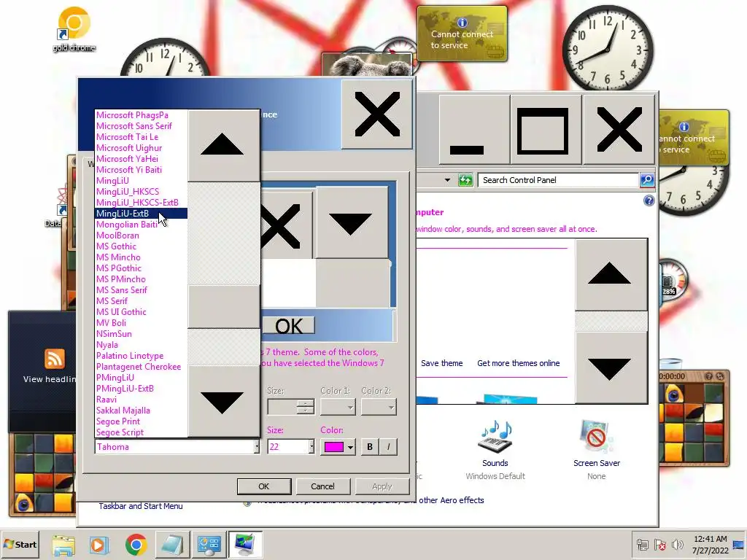Click OK button in preview message box
The image size is (747, 560).
click(x=289, y=326)
